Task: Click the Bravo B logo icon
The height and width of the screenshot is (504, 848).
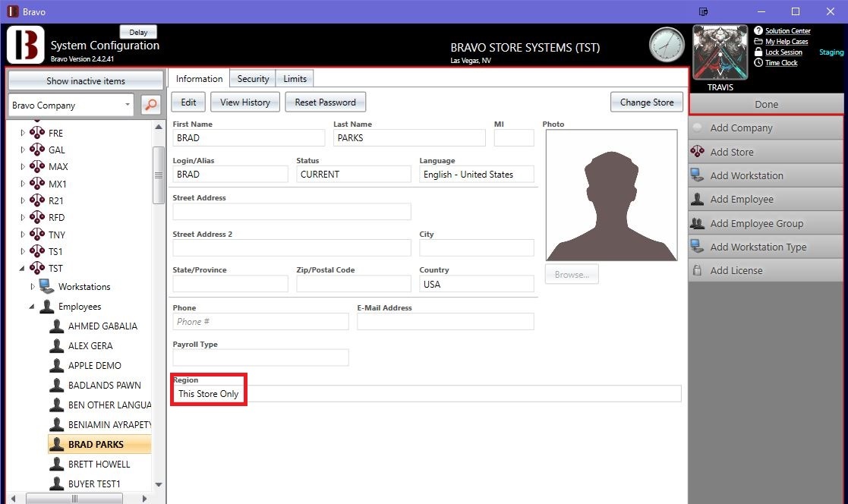Action: tap(25, 45)
